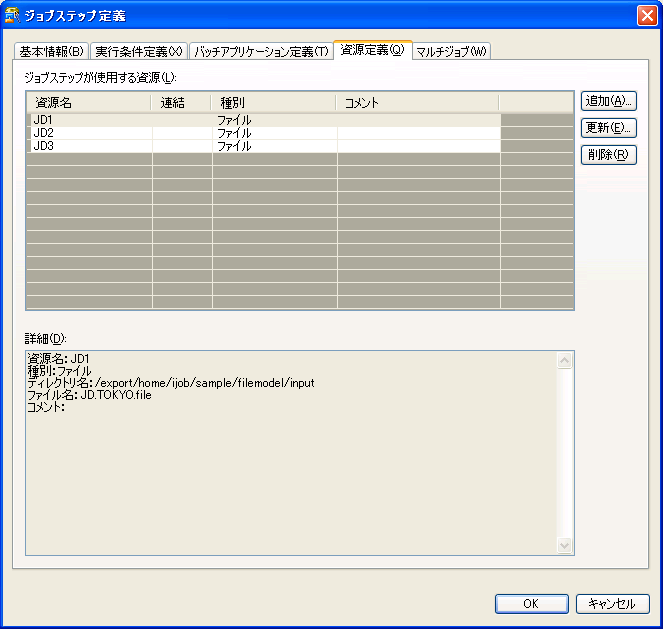The image size is (663, 629).
Task: Click the 詳細 box scrollbar down arrow
Action: click(565, 546)
